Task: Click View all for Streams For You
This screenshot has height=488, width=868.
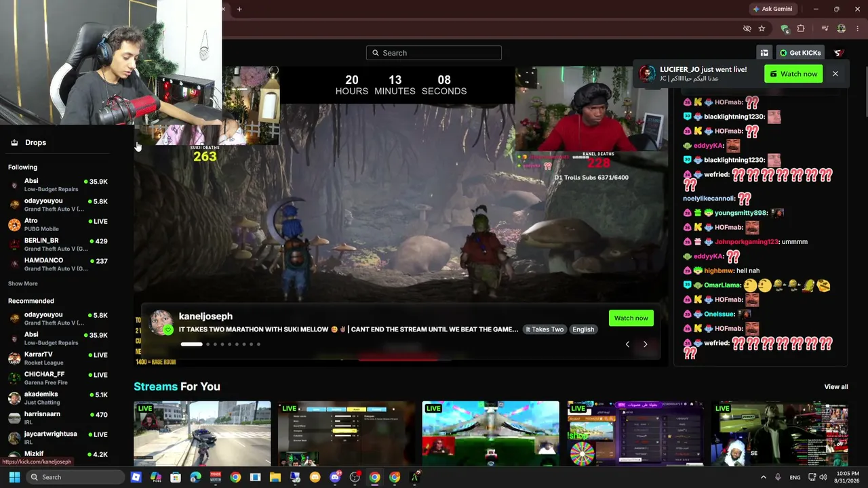Action: coord(836,387)
